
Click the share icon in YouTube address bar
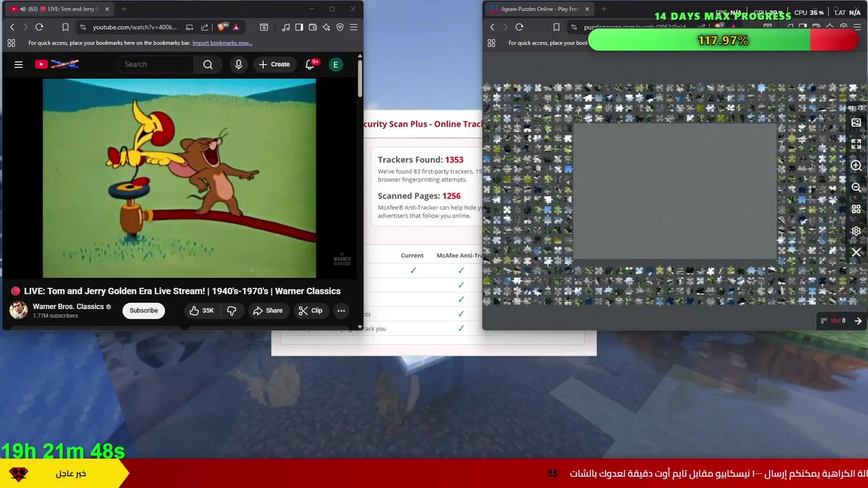tap(205, 27)
